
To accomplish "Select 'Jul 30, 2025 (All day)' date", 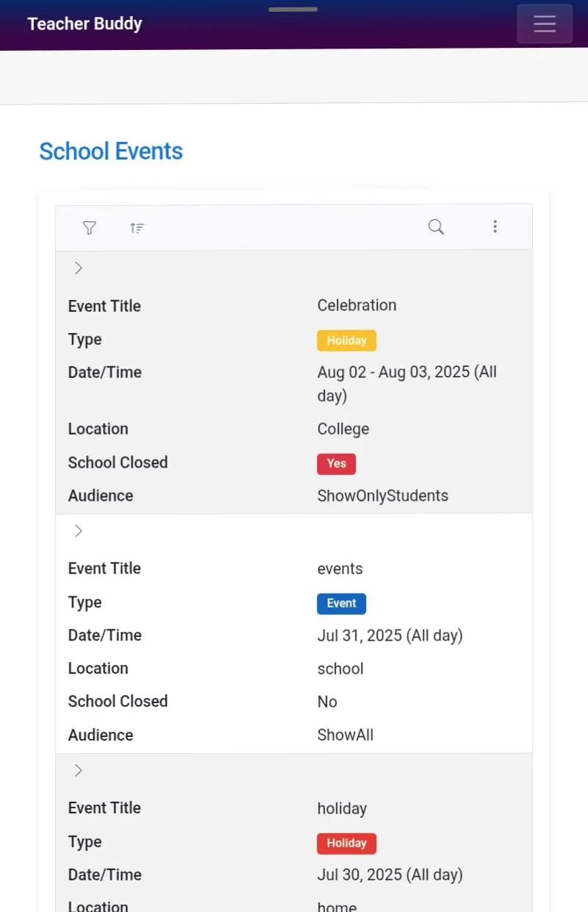I will (390, 875).
